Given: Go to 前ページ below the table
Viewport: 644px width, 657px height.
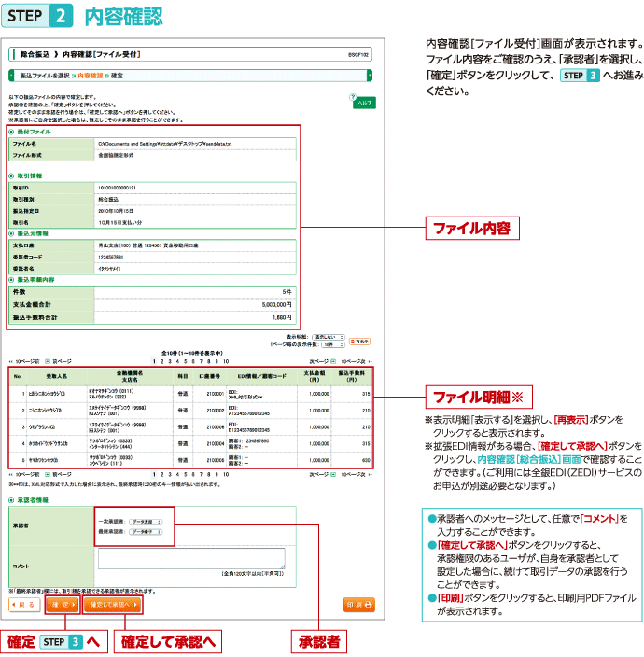Looking at the screenshot, I should 58,474.
